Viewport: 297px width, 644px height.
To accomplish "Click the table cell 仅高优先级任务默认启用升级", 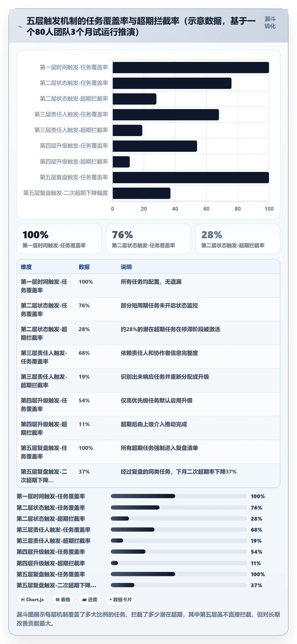I will [x=157, y=400].
